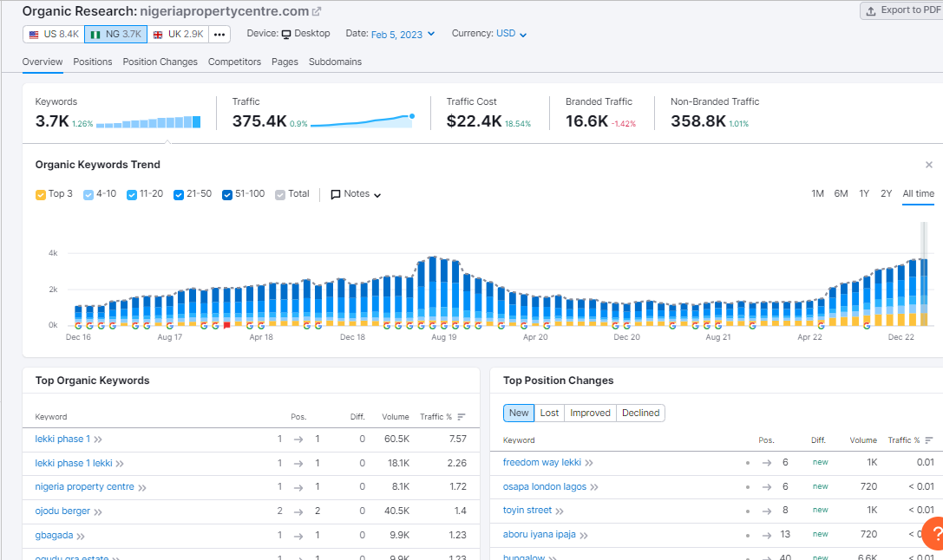Click the tallest bar near Aug 19
The width and height of the screenshot is (943, 560).
(x=433, y=290)
